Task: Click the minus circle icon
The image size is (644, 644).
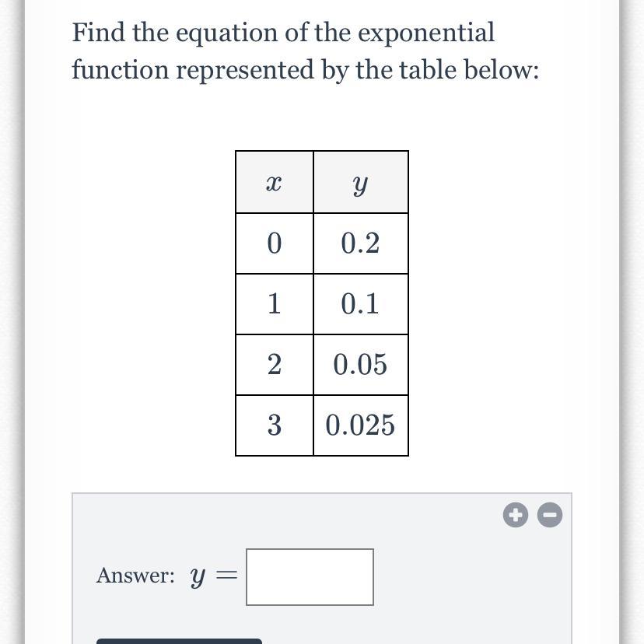Action: coord(550,515)
